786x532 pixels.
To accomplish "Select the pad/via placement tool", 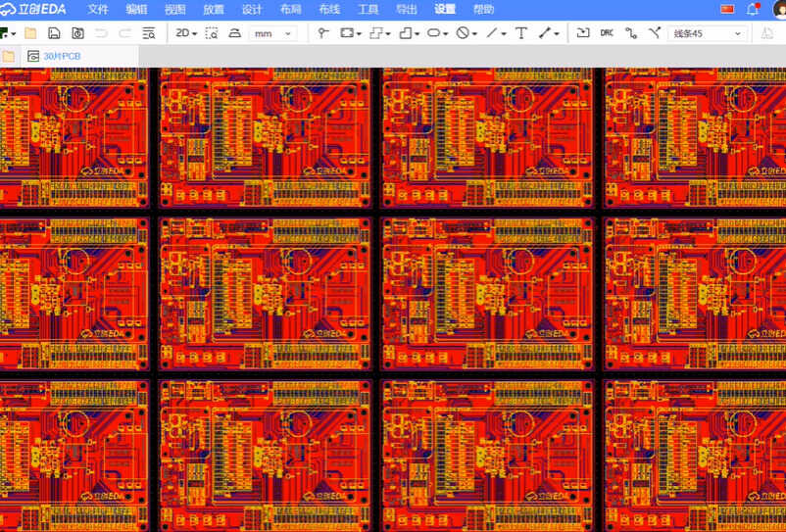I will [x=323, y=33].
